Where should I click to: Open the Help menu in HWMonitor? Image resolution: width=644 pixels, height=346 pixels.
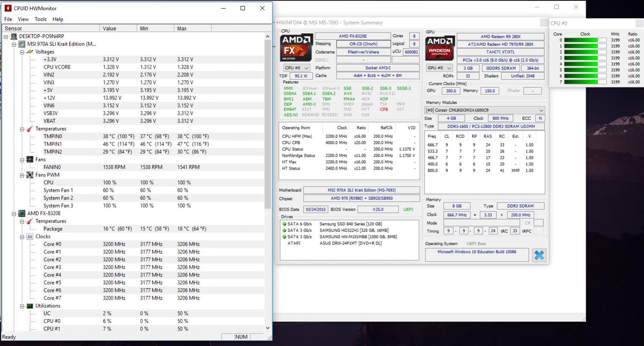click(58, 19)
